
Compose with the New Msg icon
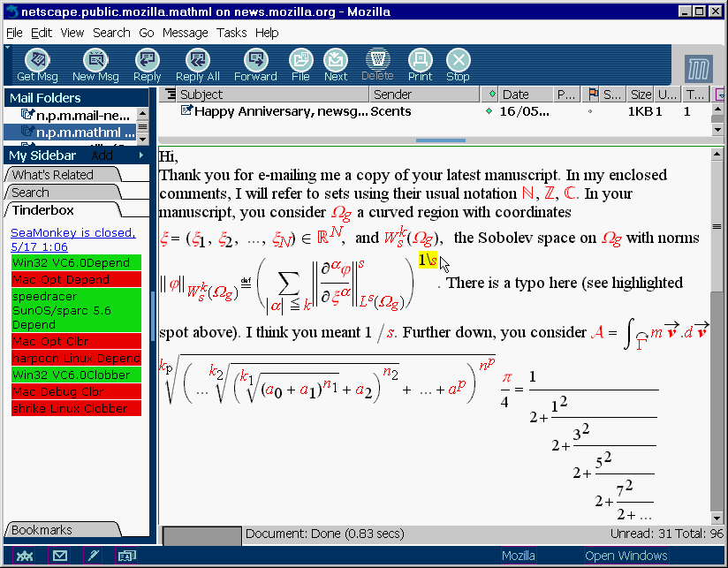click(x=95, y=60)
